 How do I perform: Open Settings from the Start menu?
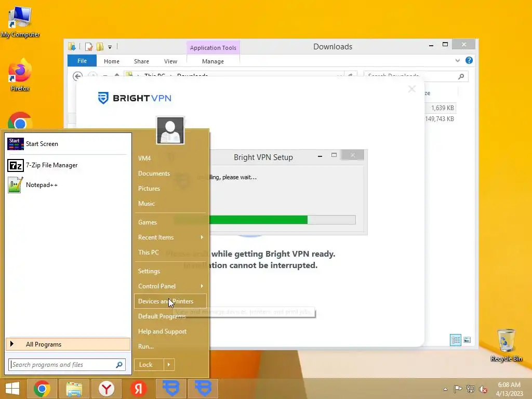(x=149, y=271)
